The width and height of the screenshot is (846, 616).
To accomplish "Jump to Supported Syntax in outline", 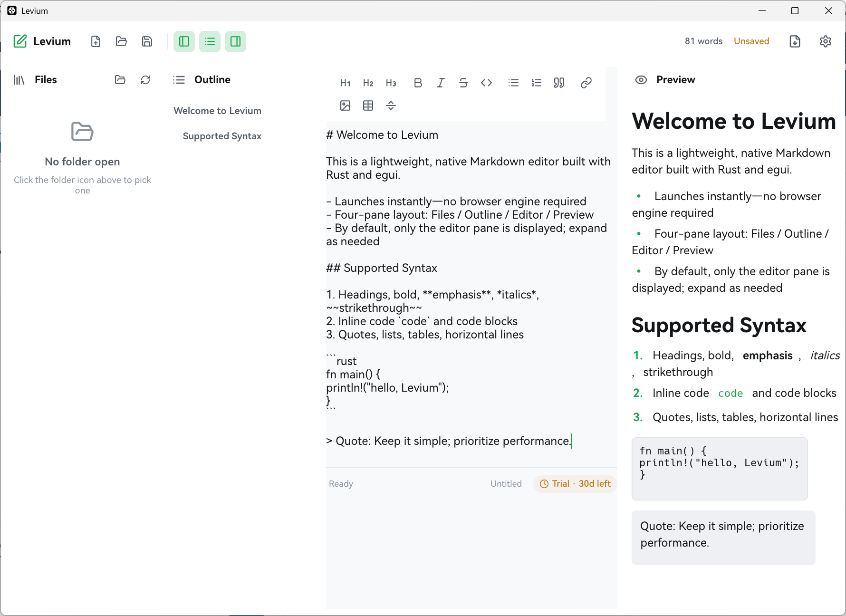I will coord(222,136).
